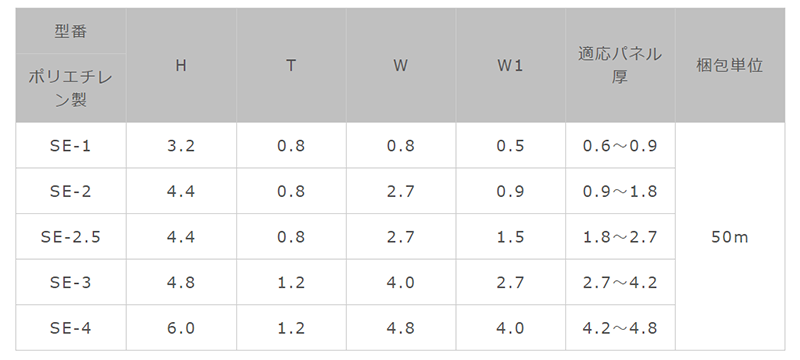Select the SE-1 model cell

[71, 146]
